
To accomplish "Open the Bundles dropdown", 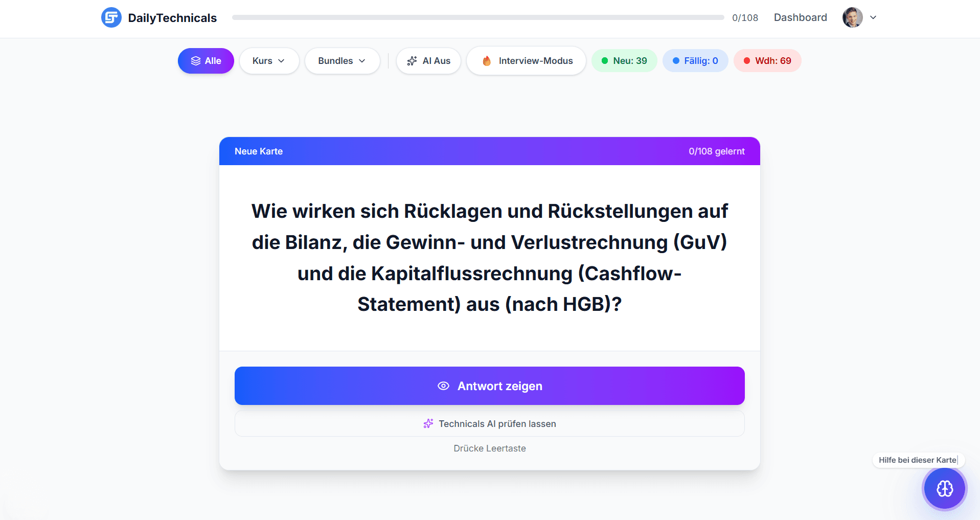I will pyautogui.click(x=342, y=61).
